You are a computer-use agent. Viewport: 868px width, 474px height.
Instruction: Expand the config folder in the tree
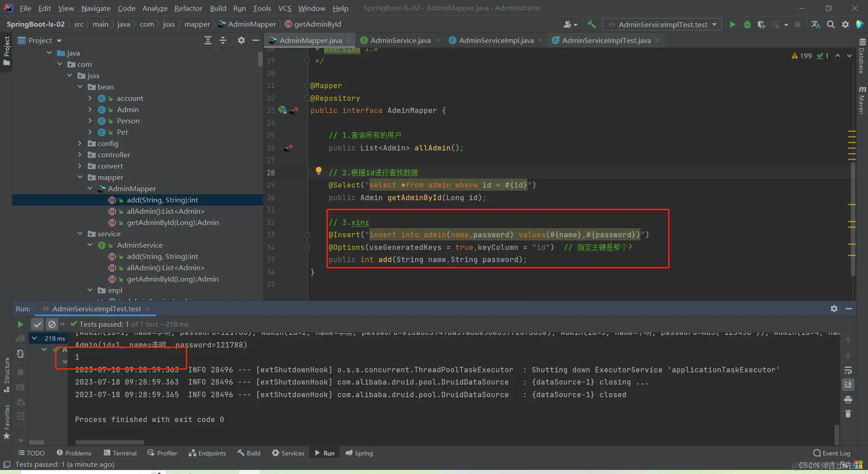point(80,144)
